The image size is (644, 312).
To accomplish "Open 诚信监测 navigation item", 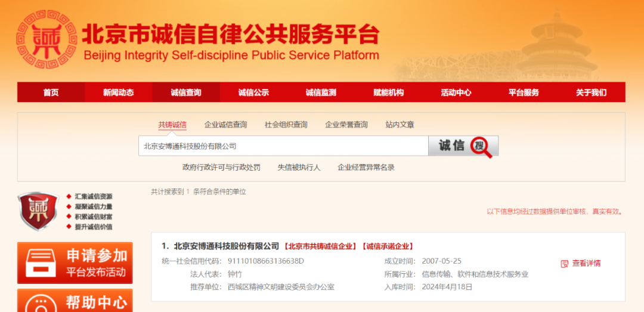I will point(321,92).
